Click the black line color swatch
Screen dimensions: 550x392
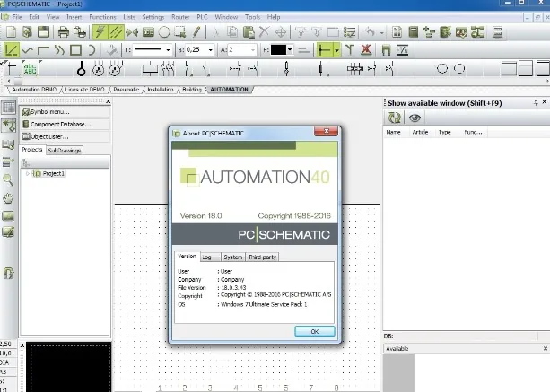(x=278, y=50)
